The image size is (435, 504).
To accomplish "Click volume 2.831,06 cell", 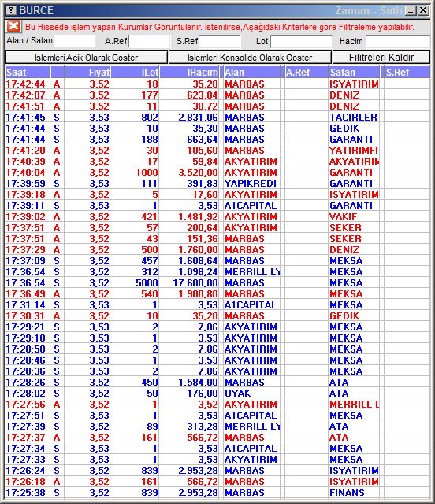I will point(198,118).
